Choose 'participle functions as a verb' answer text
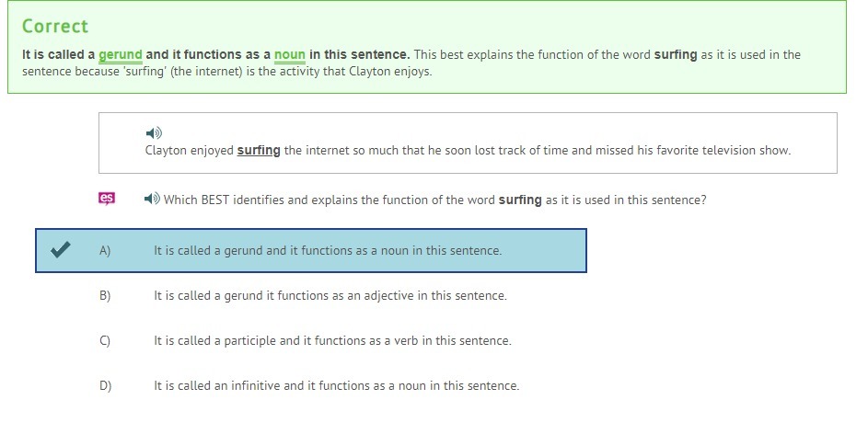Screen dimensions: 868x434 point(332,341)
